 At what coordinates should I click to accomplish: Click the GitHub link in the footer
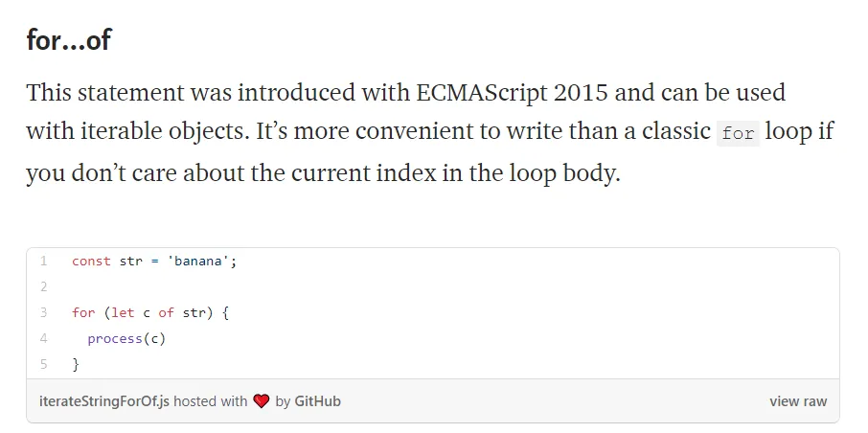317,400
